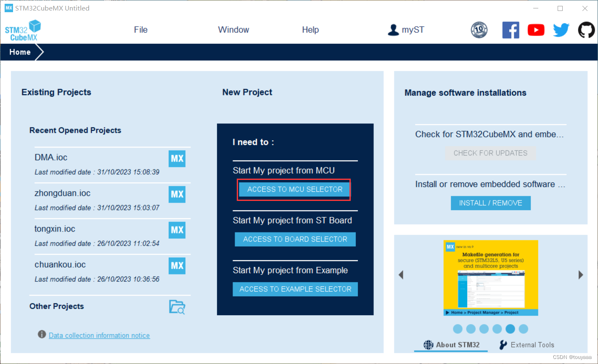The height and width of the screenshot is (364, 598).
Task: Select the fourth carousel dot
Action: [x=497, y=329]
